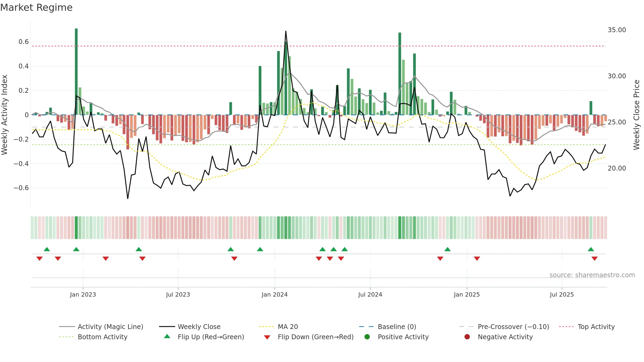Click the 35.00 price axis tick
The height and width of the screenshot is (362, 644).
click(617, 30)
